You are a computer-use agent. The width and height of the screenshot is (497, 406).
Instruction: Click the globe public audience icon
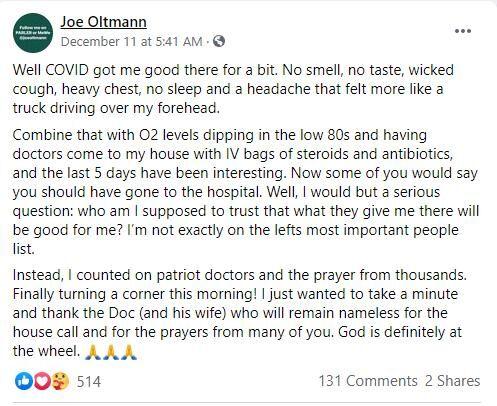(x=219, y=41)
